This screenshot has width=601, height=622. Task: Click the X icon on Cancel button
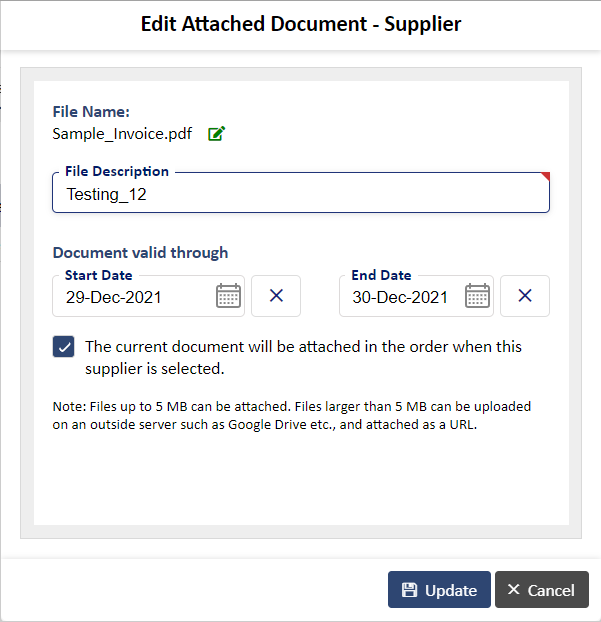coord(514,589)
